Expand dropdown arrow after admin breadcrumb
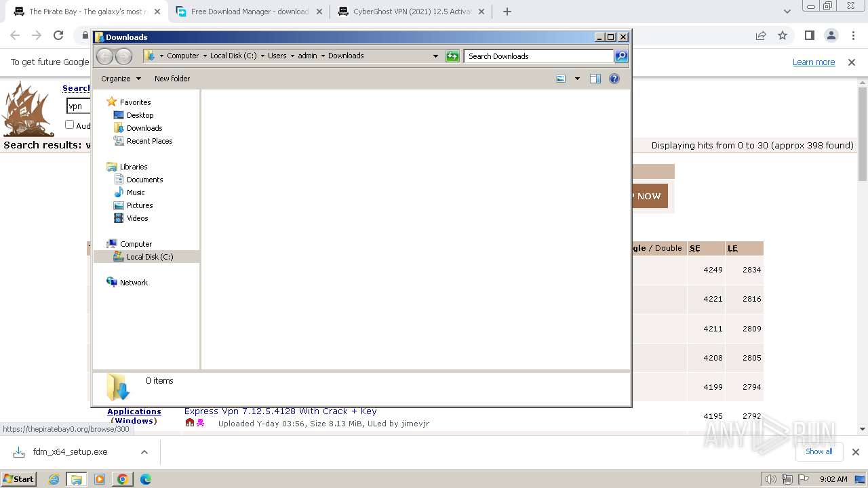Screen dimensions: 868x488 point(323,56)
